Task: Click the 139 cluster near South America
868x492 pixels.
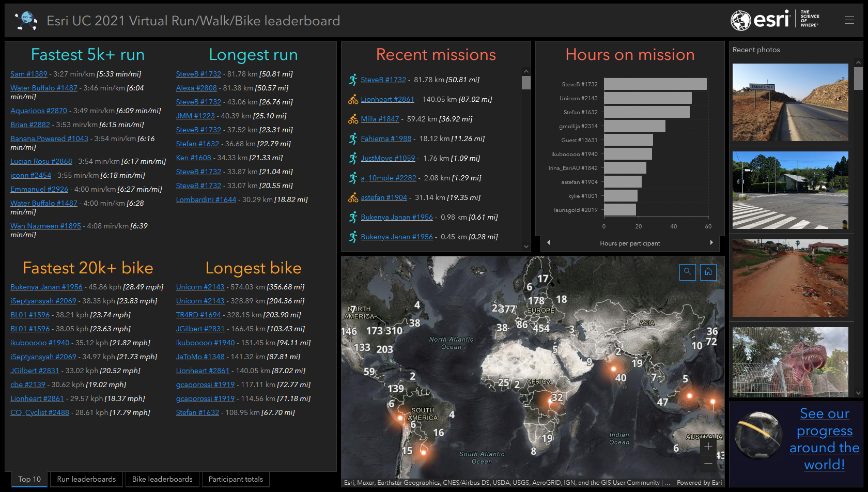Action: pos(396,389)
